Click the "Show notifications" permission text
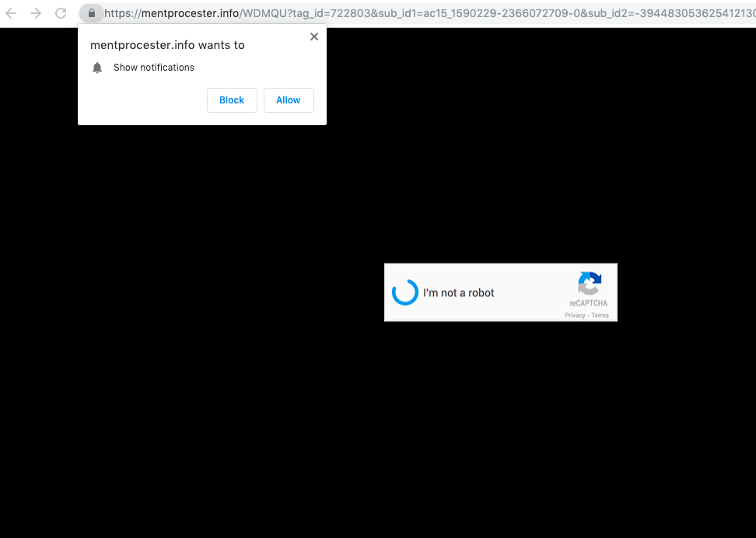 [154, 68]
